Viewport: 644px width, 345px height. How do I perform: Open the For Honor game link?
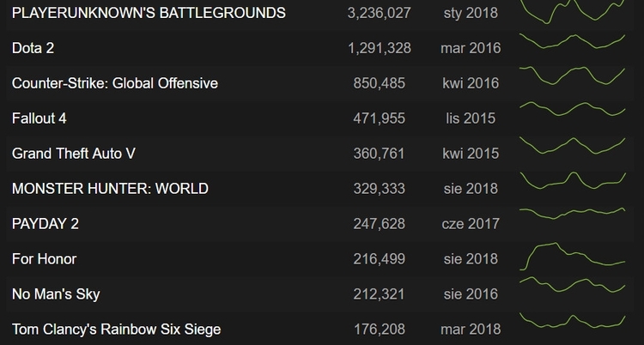[45, 259]
